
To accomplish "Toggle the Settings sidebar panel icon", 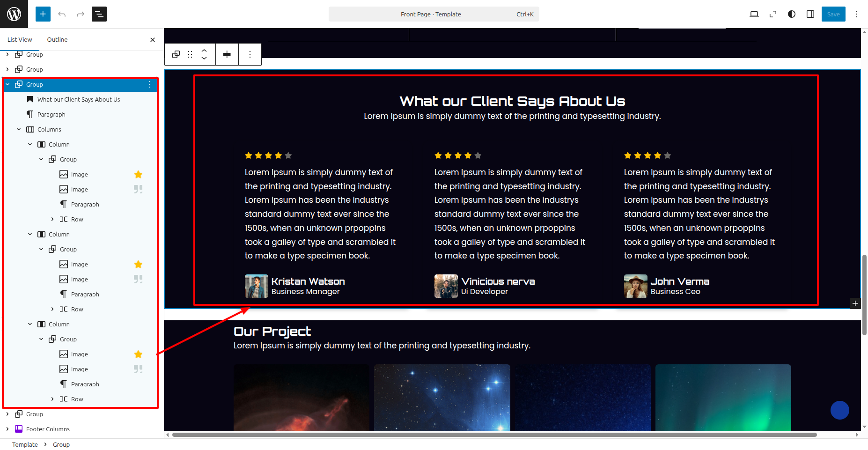I will [810, 14].
